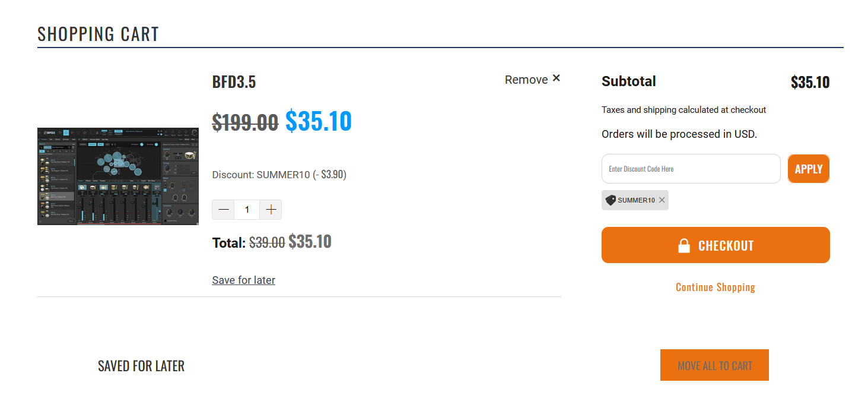Click the SHOPPING CART page heading

(x=98, y=34)
